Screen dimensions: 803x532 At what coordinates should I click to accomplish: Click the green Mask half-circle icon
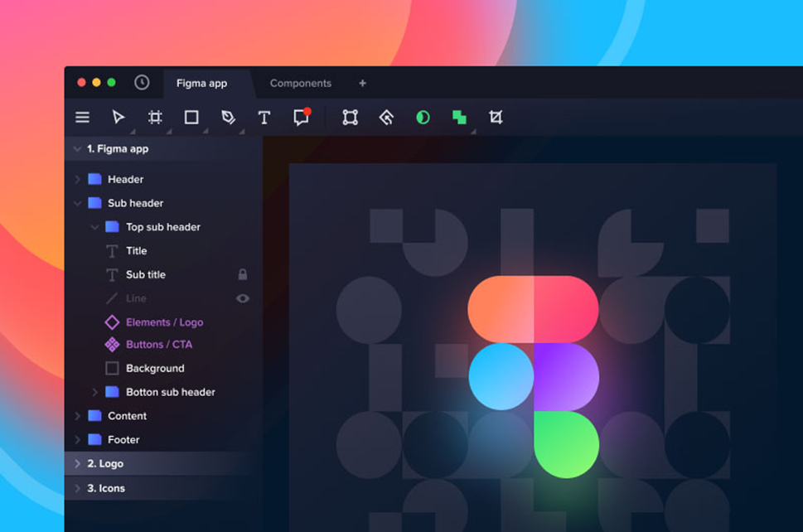[423, 117]
